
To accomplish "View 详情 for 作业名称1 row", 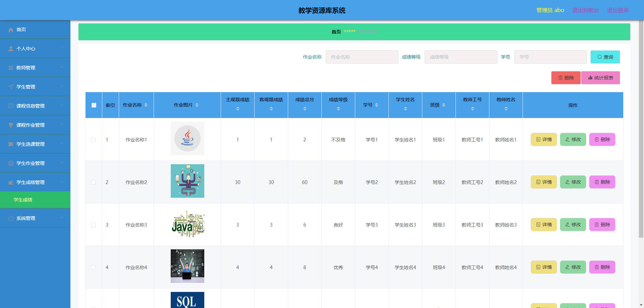I will [544, 139].
